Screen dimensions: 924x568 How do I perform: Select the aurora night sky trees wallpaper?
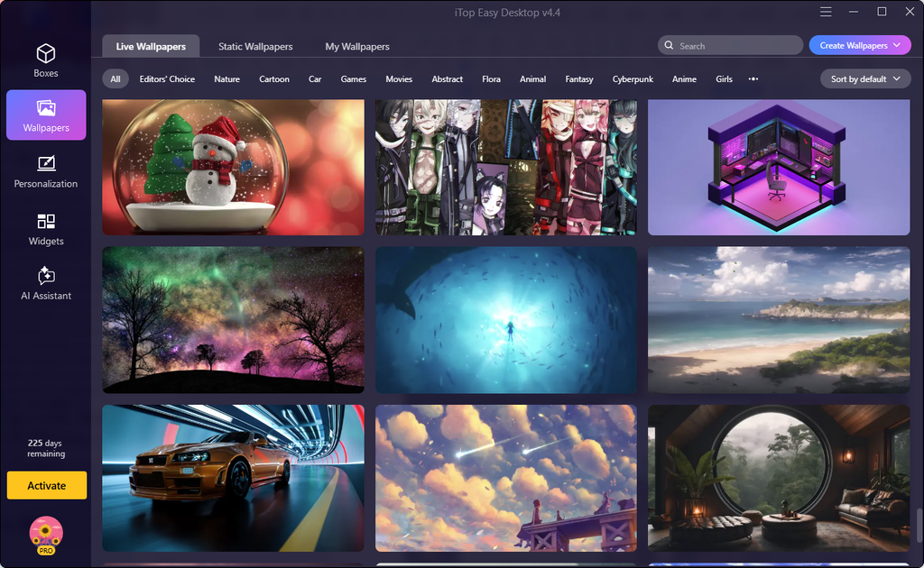pyautogui.click(x=234, y=319)
